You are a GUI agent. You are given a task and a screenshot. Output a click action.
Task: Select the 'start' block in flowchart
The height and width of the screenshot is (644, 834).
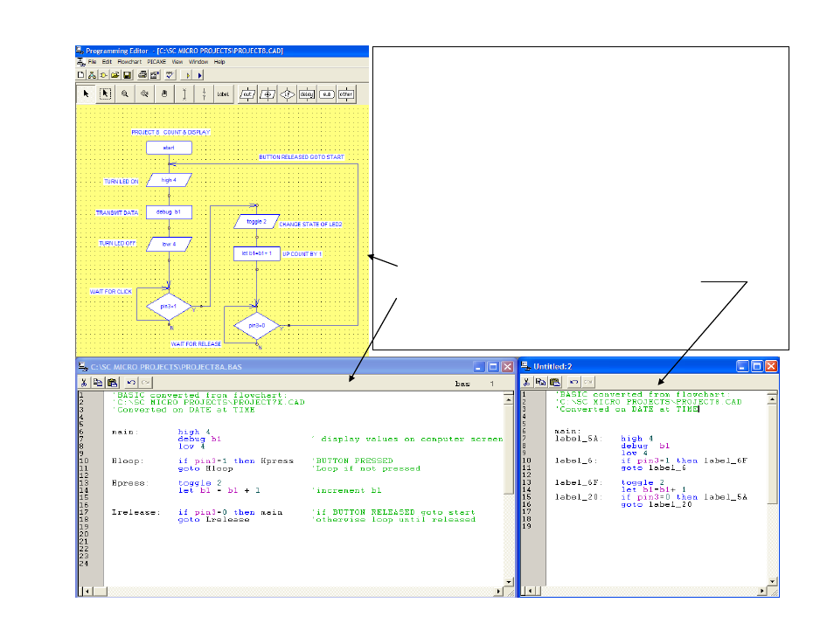[x=169, y=148]
